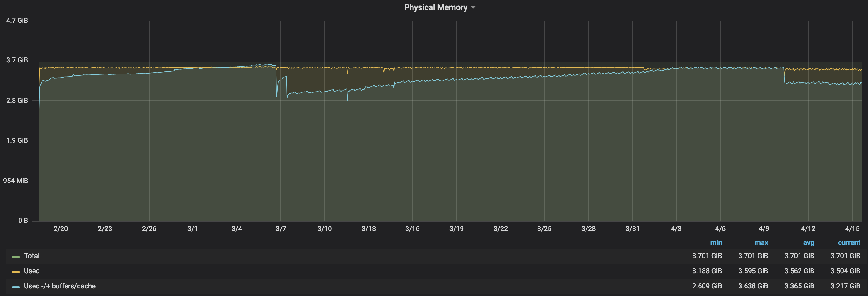Toggle the Total series in legend
Viewport: 868px width, 296px height.
(32, 256)
